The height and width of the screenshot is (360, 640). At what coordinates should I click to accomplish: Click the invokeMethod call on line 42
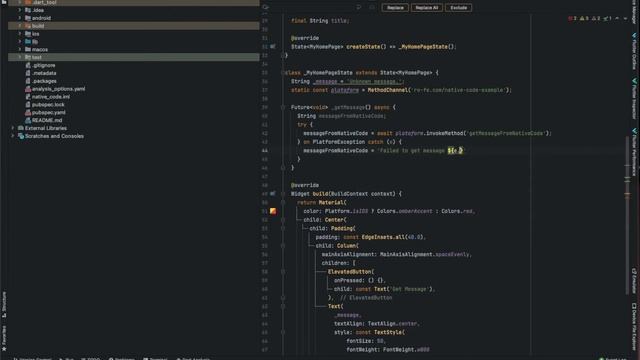[445, 133]
